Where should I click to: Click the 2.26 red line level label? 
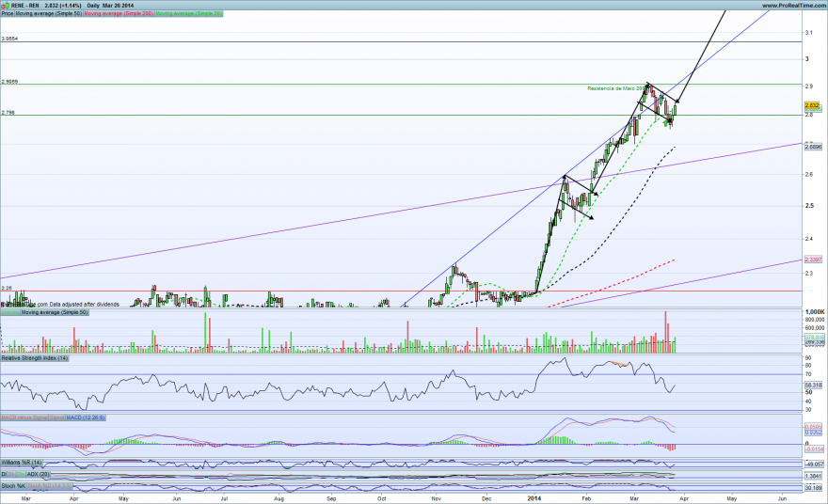pyautogui.click(x=7, y=288)
